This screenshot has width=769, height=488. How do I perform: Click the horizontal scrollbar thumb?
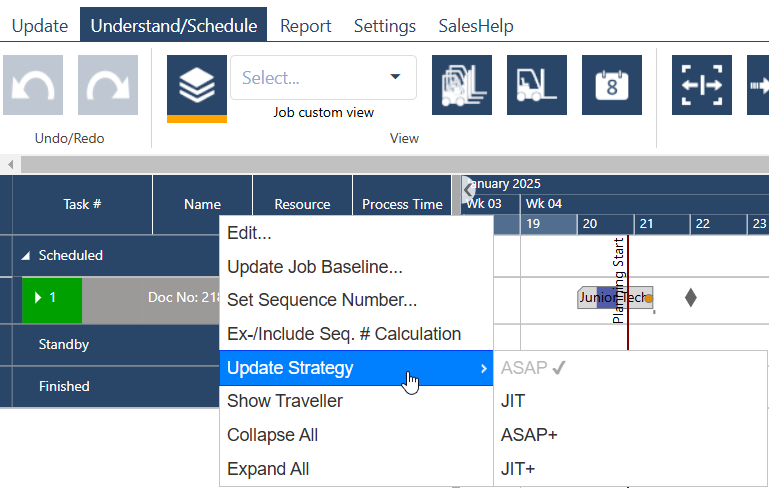(x=395, y=164)
